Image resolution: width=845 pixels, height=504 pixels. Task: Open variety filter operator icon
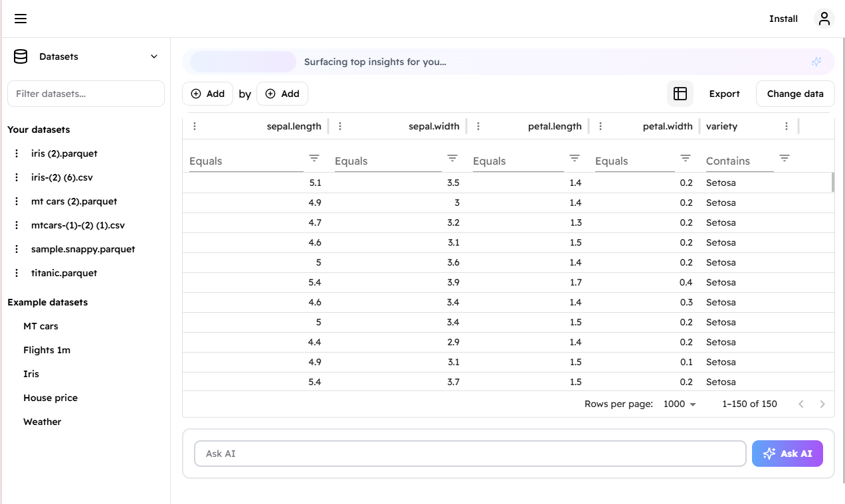tap(785, 158)
